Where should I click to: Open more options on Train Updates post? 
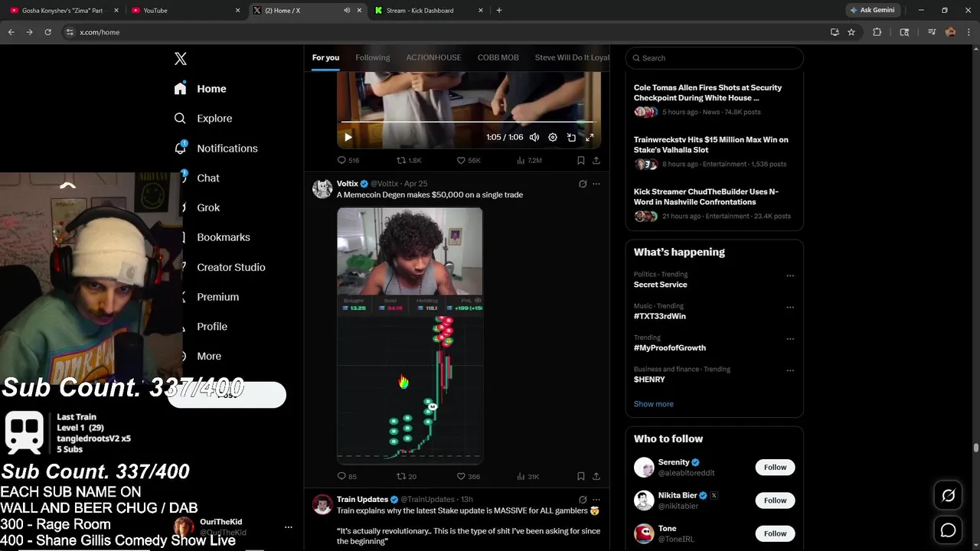tap(596, 500)
